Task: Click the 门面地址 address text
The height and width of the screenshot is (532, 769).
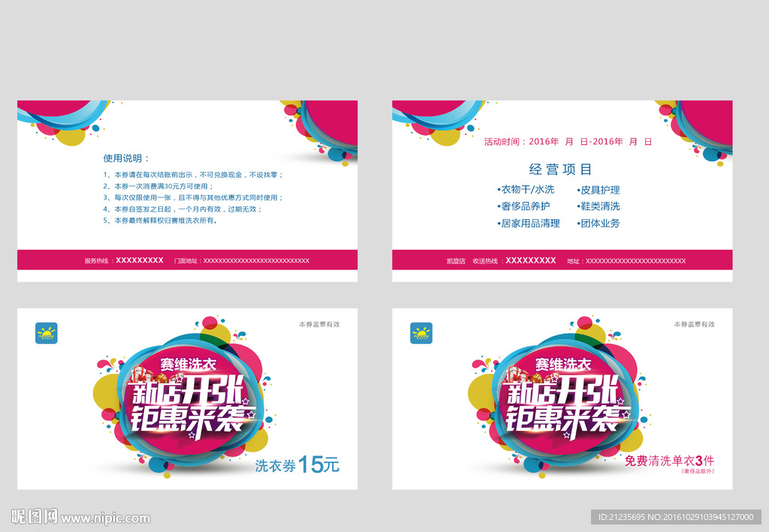Action: tap(242, 260)
